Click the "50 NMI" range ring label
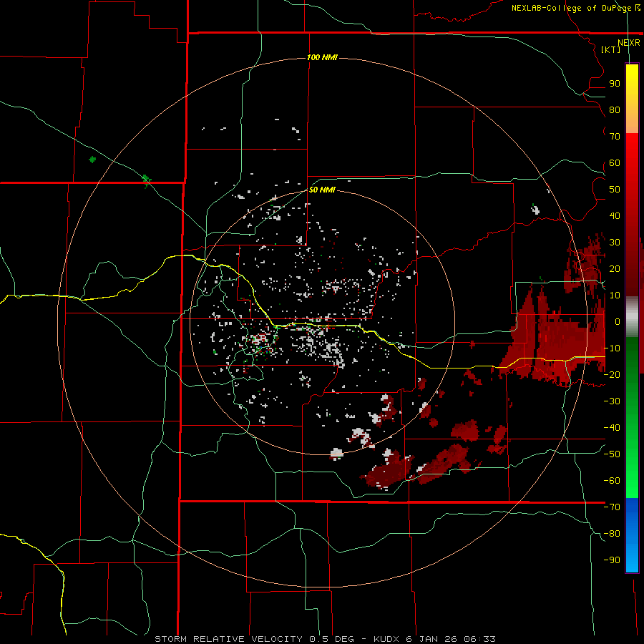The height and width of the screenshot is (644, 644). point(322,190)
